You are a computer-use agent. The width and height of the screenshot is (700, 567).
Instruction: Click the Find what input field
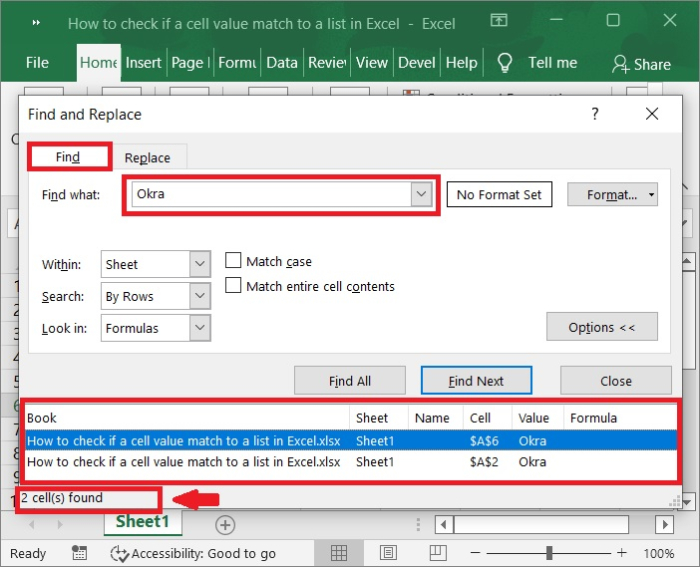click(271, 194)
